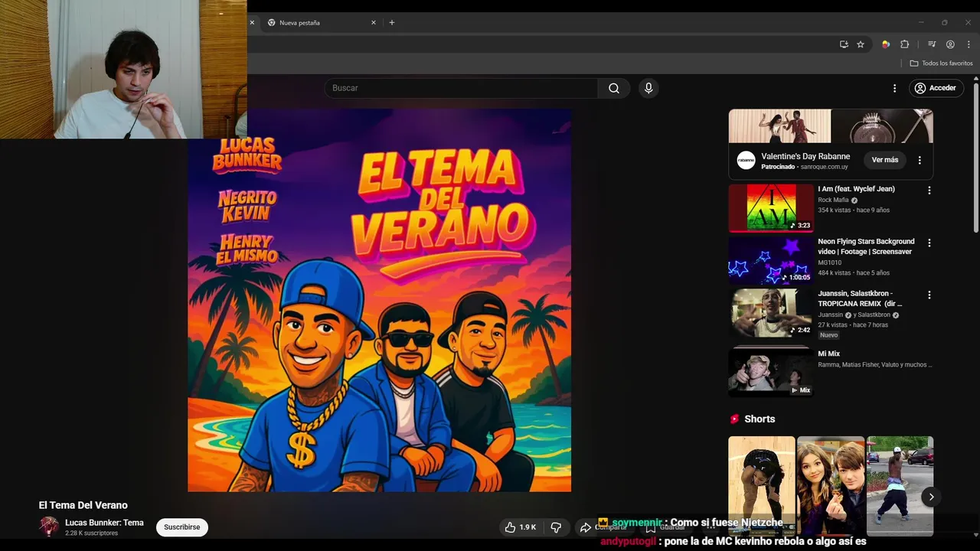Screen dimensions: 980x551
Task: Open options for TROPICANA REMIX video
Action: [x=929, y=295]
